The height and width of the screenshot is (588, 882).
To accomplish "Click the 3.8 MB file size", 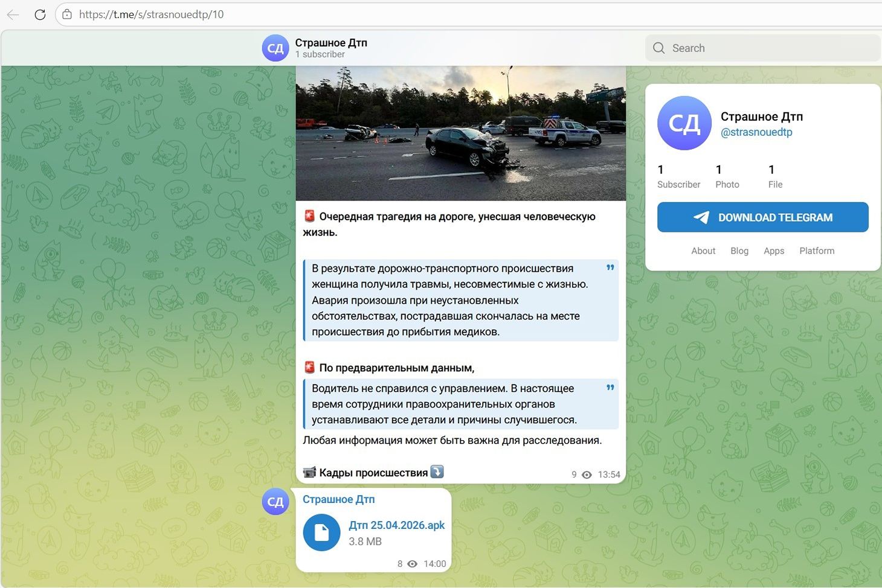I will click(365, 542).
